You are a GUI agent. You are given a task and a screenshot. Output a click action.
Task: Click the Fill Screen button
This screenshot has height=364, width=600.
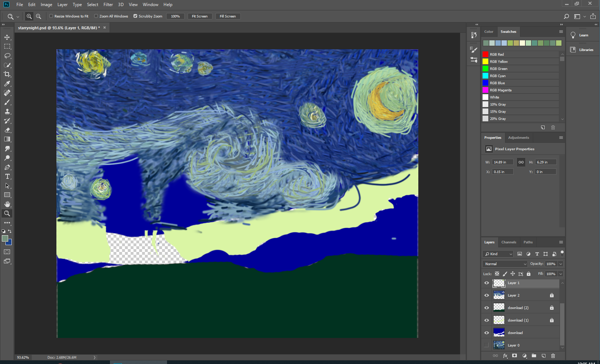click(x=228, y=16)
